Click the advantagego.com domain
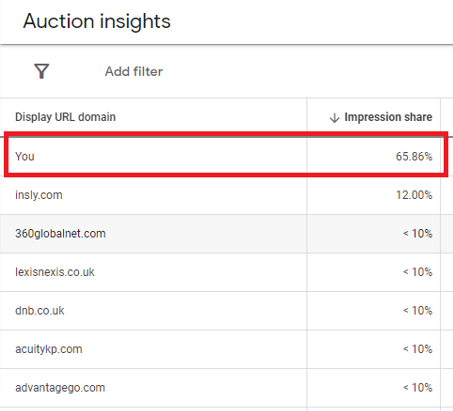 [x=60, y=388]
